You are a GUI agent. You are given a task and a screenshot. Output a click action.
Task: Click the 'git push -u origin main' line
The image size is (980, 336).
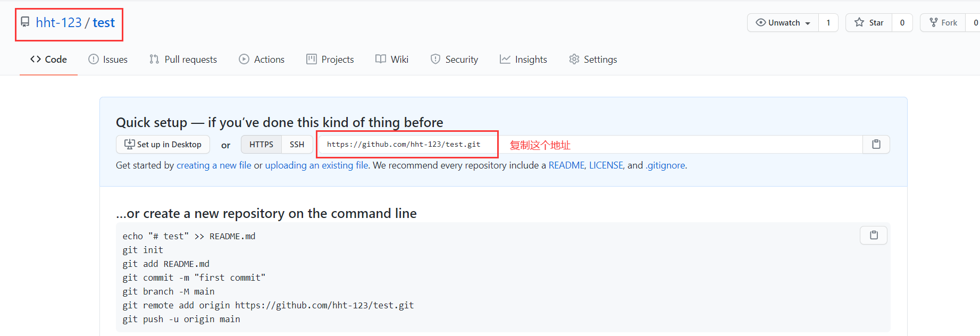pyautogui.click(x=181, y=319)
